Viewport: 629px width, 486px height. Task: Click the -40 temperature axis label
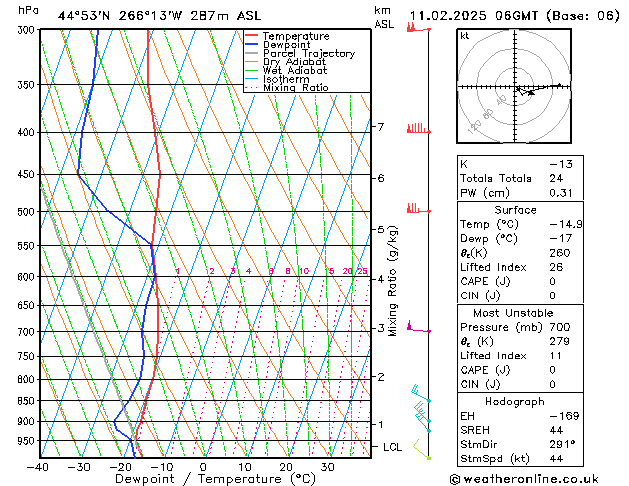point(37,467)
